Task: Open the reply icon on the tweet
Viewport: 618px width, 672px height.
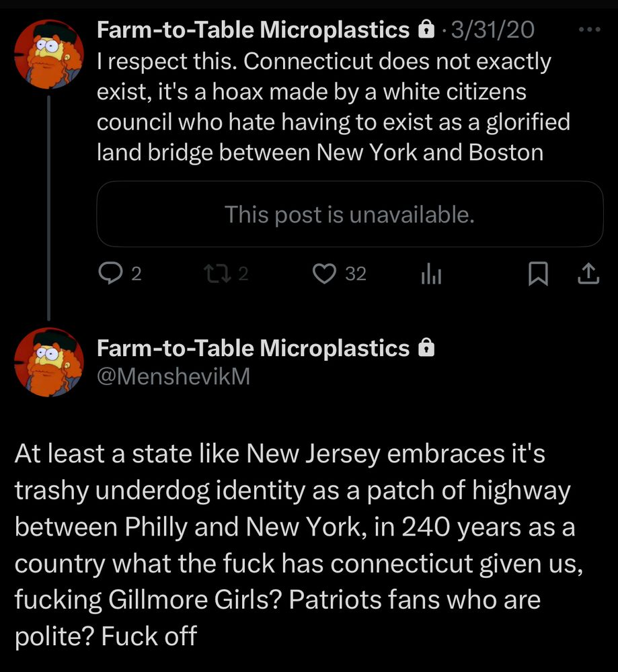Action: point(110,273)
